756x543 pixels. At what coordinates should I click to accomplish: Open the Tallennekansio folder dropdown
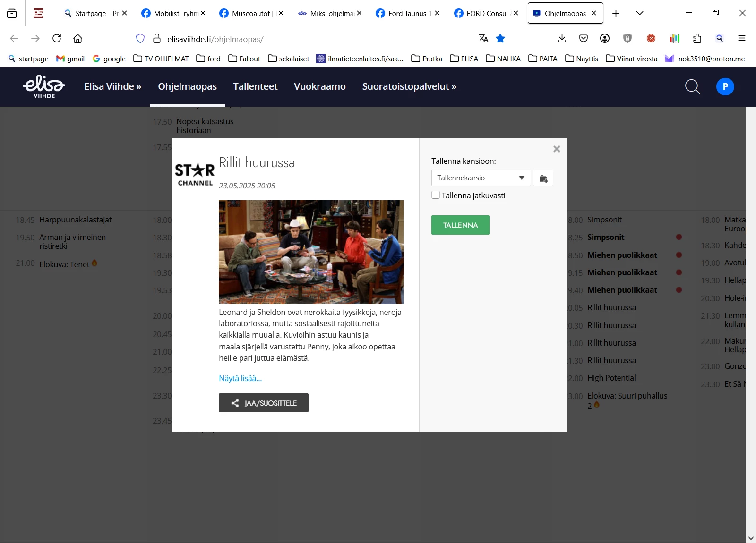481,178
